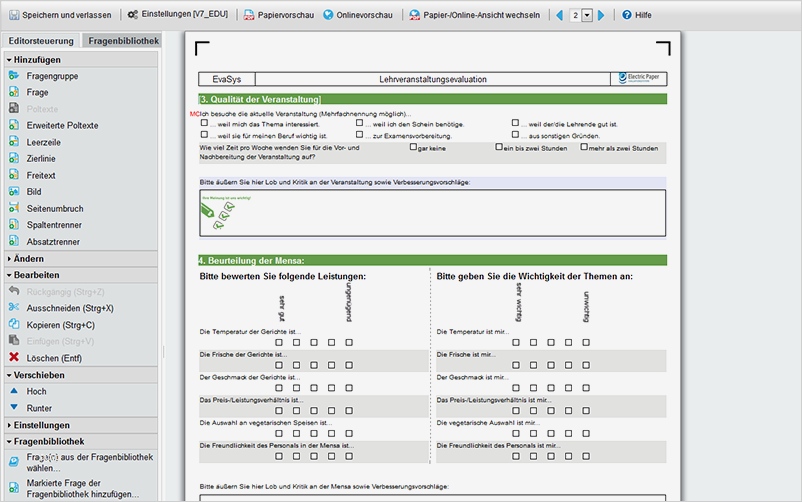Screen dimensions: 802x502
Task: Click the Speichern und verlassen save icon
Action: point(14,15)
